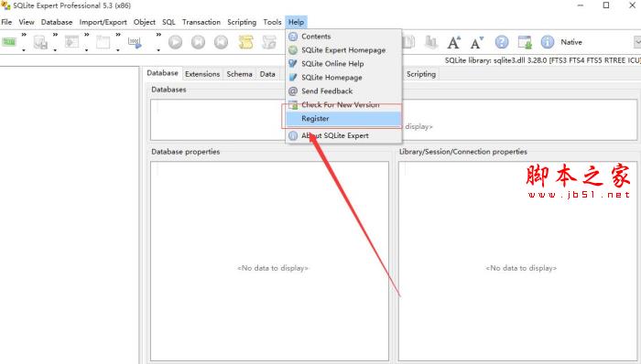Increase font size with the large A icon
641x364 pixels.
454,42
